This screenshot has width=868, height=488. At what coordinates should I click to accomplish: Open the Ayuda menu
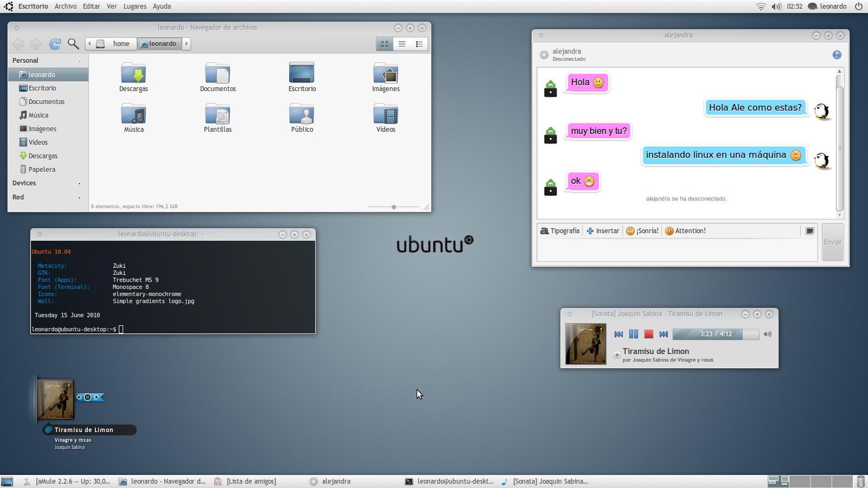point(162,7)
